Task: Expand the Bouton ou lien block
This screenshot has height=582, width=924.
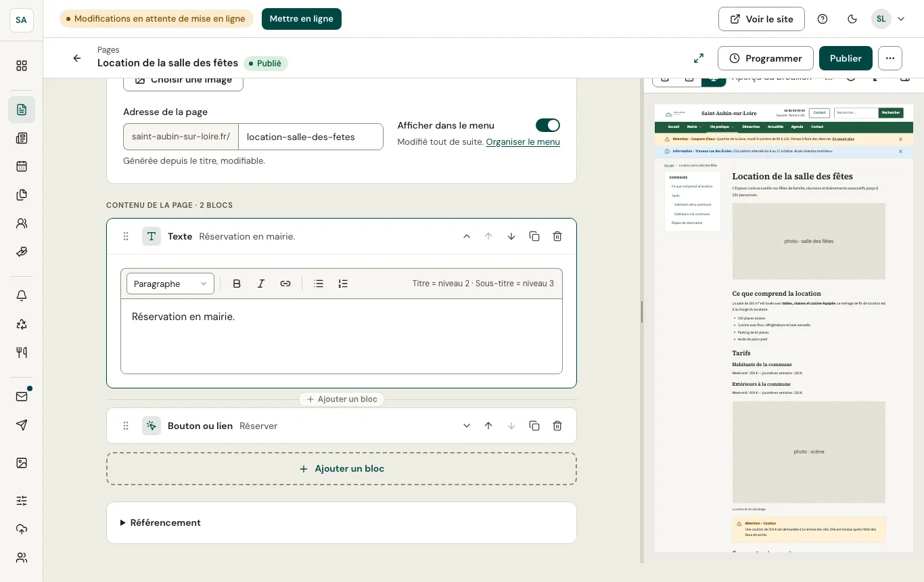Action: pyautogui.click(x=466, y=426)
